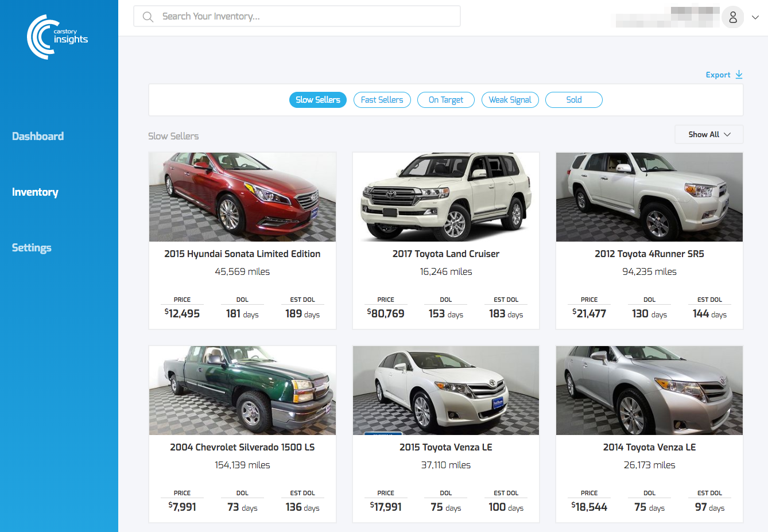Click the 73 days DOL value

[242, 507]
